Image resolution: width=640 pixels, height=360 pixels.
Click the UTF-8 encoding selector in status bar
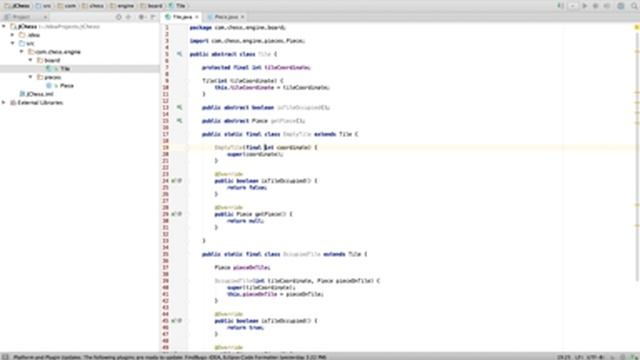pos(595,357)
